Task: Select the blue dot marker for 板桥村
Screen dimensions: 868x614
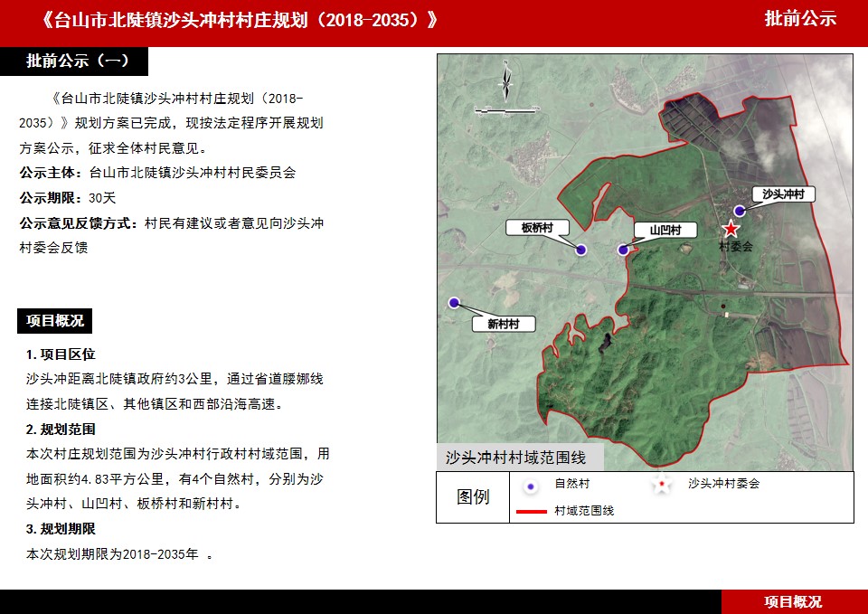Action: (x=580, y=250)
